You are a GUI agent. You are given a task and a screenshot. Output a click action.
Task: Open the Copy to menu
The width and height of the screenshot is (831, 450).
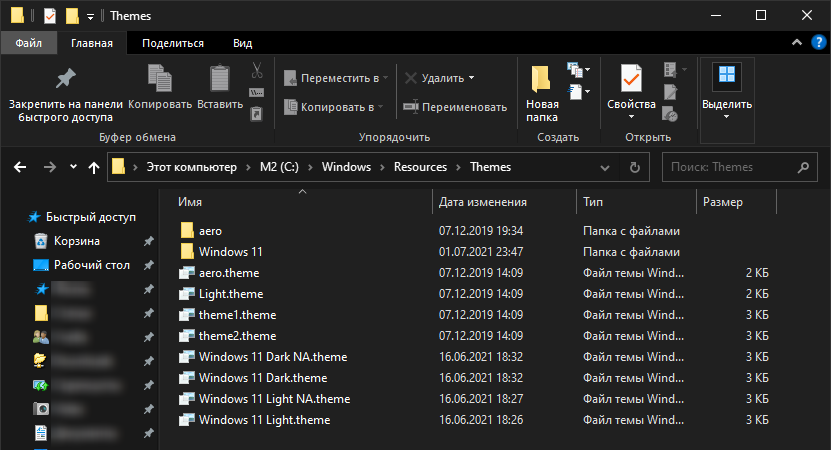click(333, 107)
